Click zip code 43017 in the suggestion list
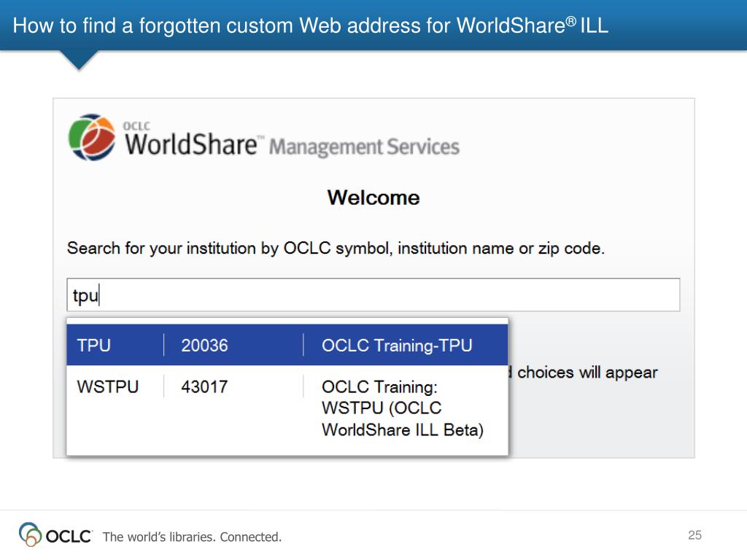The height and width of the screenshot is (560, 747). [204, 386]
